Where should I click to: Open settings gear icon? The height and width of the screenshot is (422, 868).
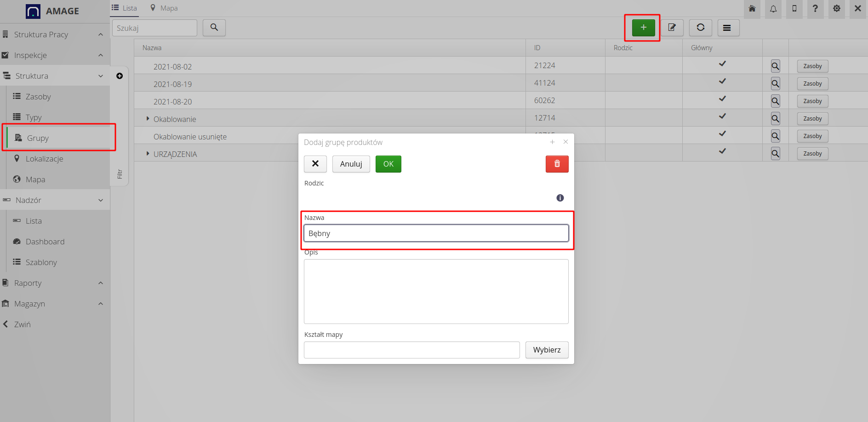point(836,9)
